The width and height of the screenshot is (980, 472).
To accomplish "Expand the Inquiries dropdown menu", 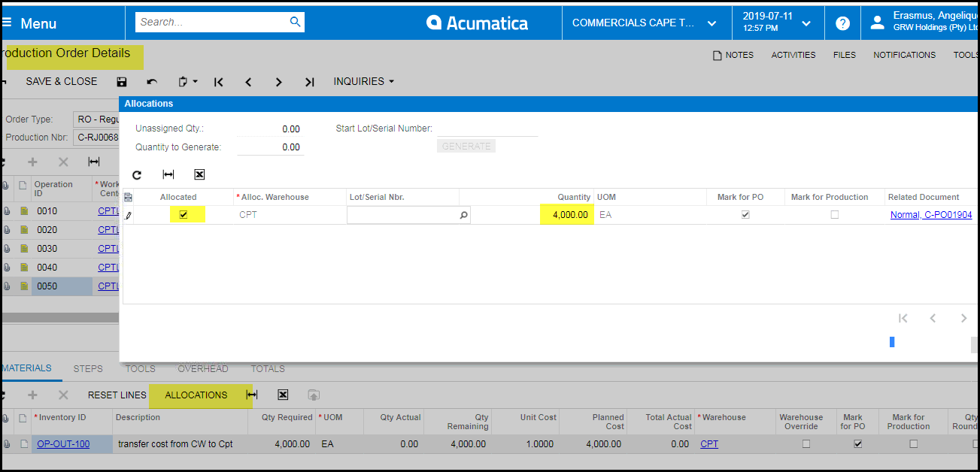I will coord(364,81).
